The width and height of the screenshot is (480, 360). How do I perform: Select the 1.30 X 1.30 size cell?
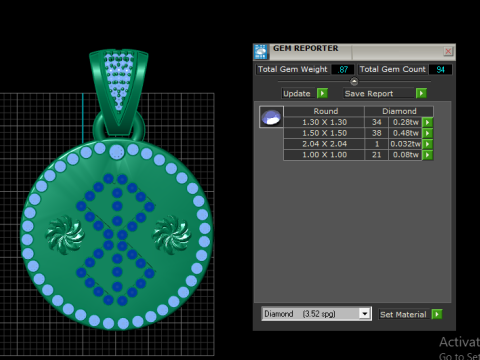[324, 122]
